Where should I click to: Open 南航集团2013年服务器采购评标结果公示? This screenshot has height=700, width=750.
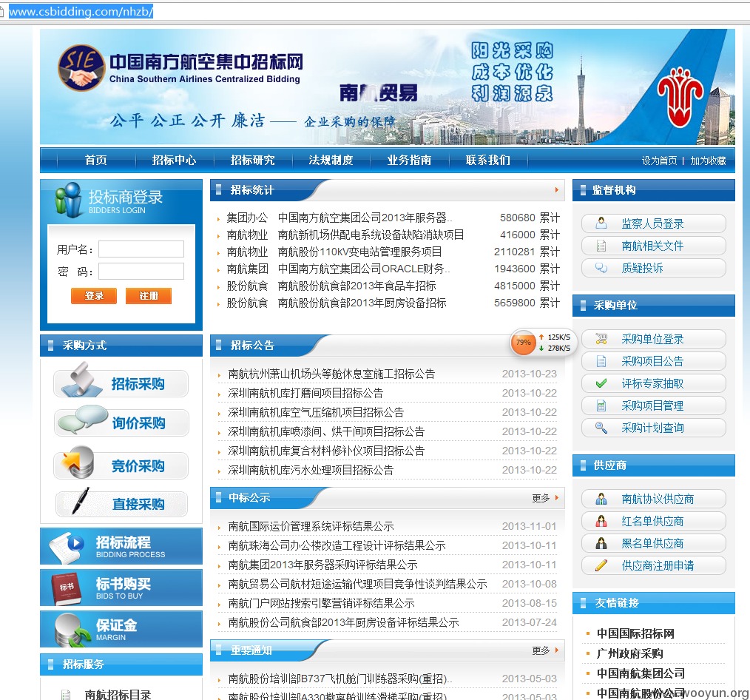pos(323,565)
